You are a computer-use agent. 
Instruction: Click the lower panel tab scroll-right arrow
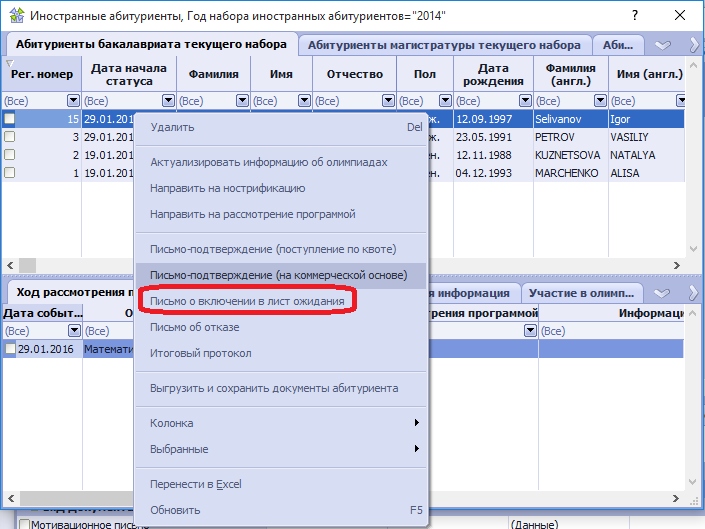(694, 293)
